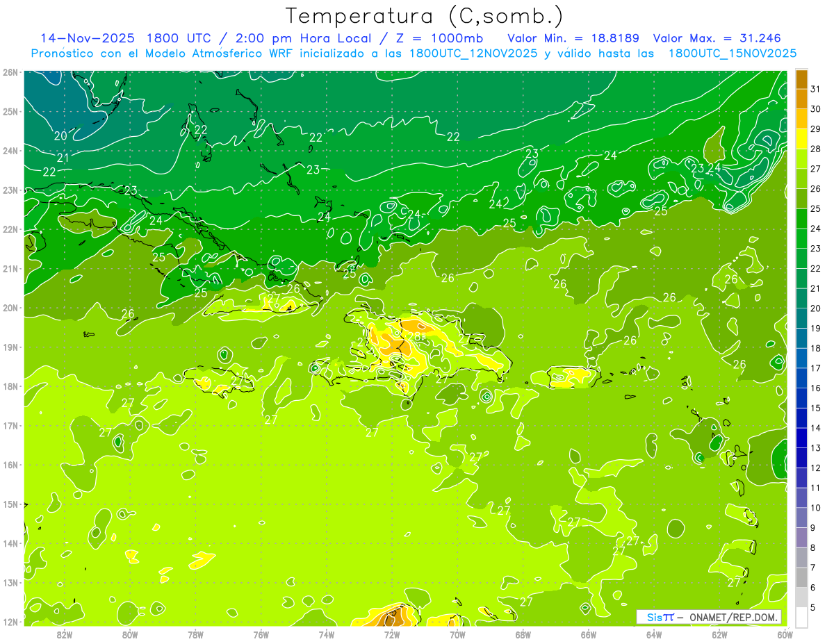This screenshot has height=644, width=834.
Task: Click valid-until time "1800UTC_15NOV2025"
Action: pos(732,53)
